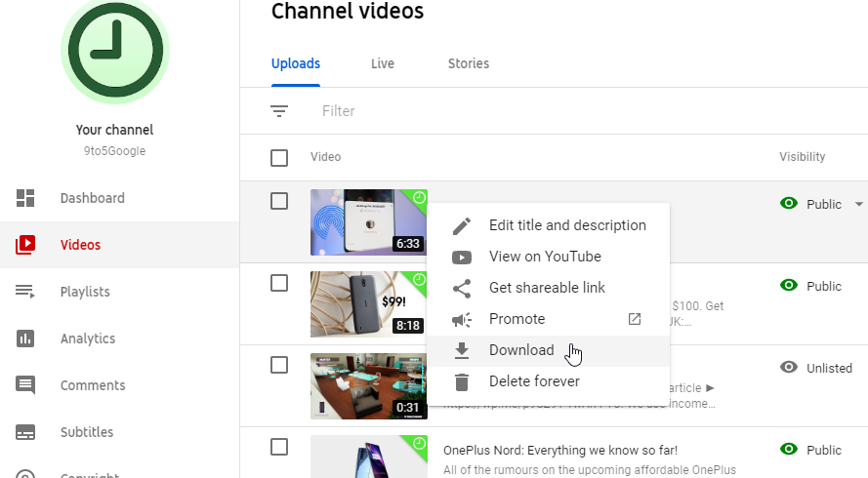Click the trash icon for Delete forever
The height and width of the screenshot is (478, 868).
click(x=462, y=381)
